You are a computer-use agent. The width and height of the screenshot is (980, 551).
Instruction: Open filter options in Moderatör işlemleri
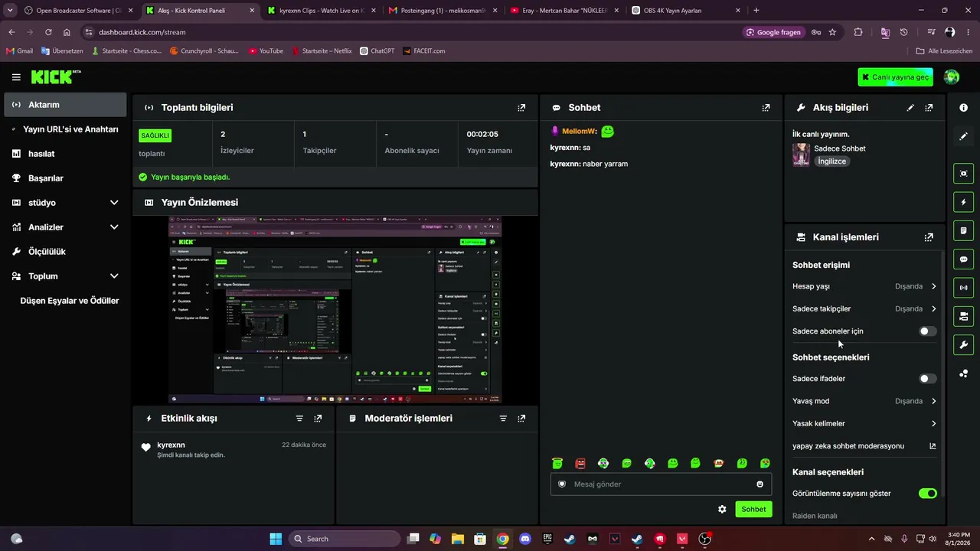pos(503,419)
